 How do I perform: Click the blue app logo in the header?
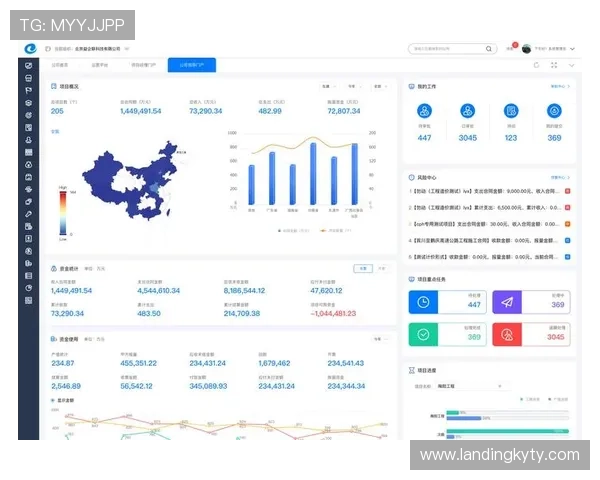click(31, 49)
